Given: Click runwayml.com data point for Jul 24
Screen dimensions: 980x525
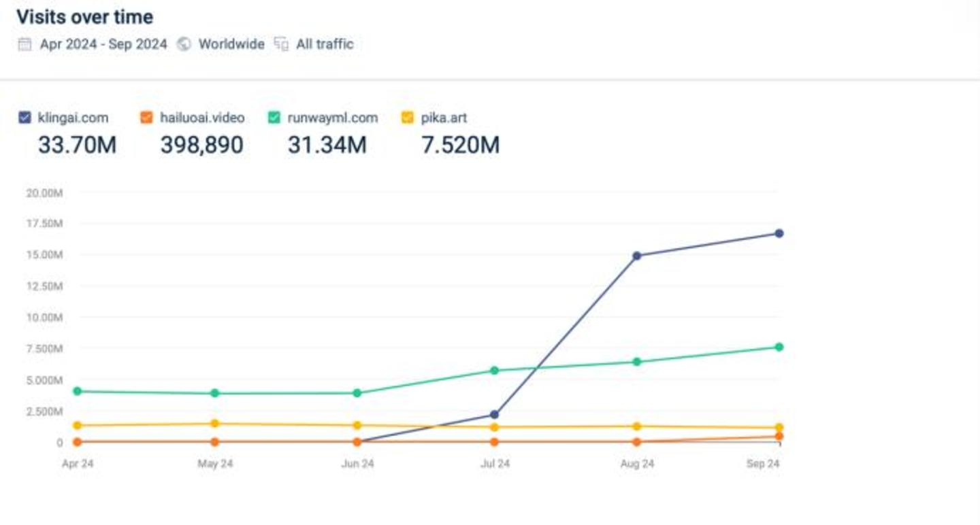Looking at the screenshot, I should 495,371.
